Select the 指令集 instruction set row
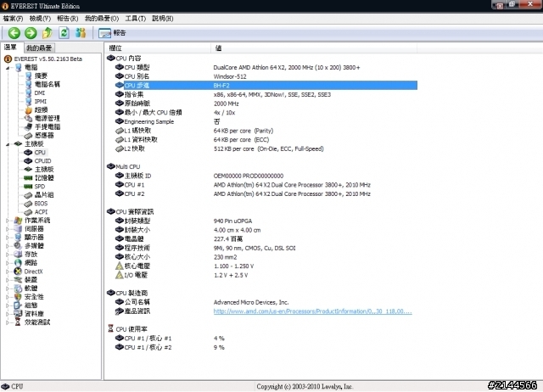The width and height of the screenshot is (543, 392). (266, 94)
